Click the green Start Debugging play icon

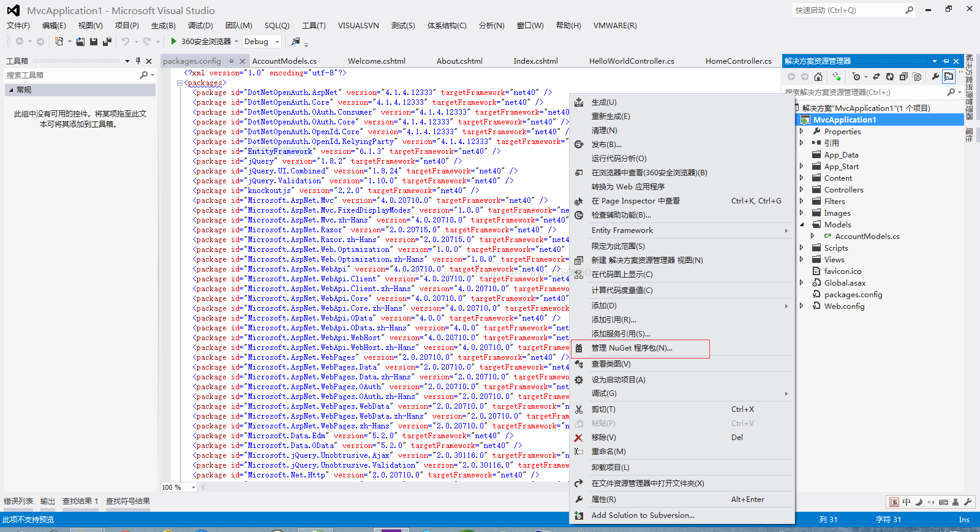point(174,41)
